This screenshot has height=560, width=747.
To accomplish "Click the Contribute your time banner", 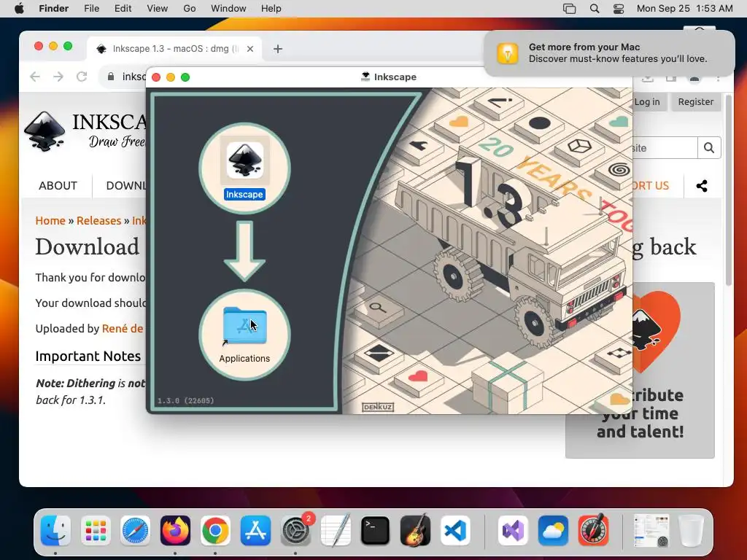I will coord(640,370).
